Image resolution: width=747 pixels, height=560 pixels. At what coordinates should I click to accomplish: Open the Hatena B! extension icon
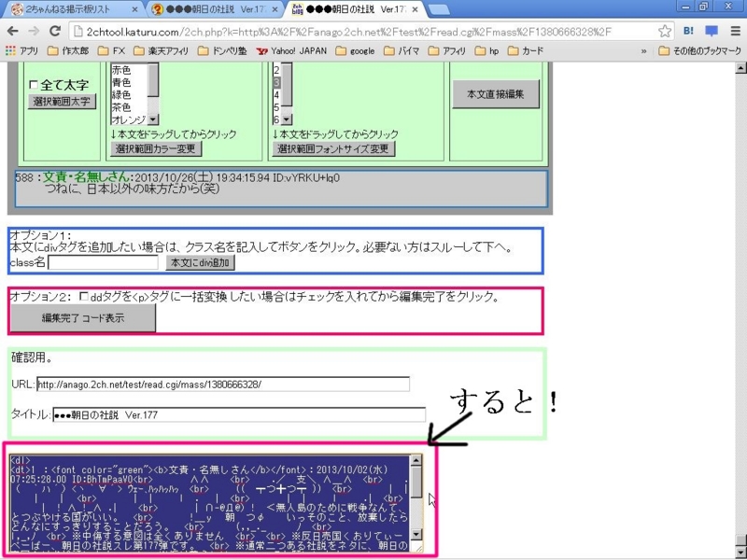click(x=688, y=31)
